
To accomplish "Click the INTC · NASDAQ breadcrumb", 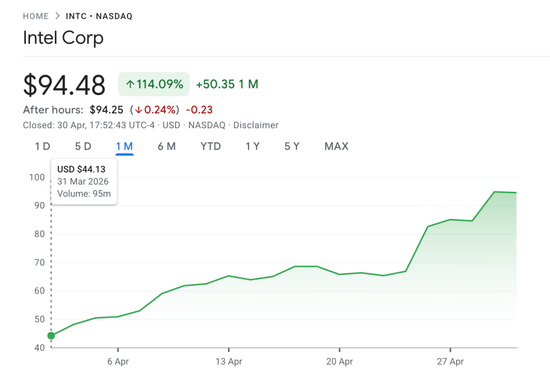I will [x=99, y=16].
